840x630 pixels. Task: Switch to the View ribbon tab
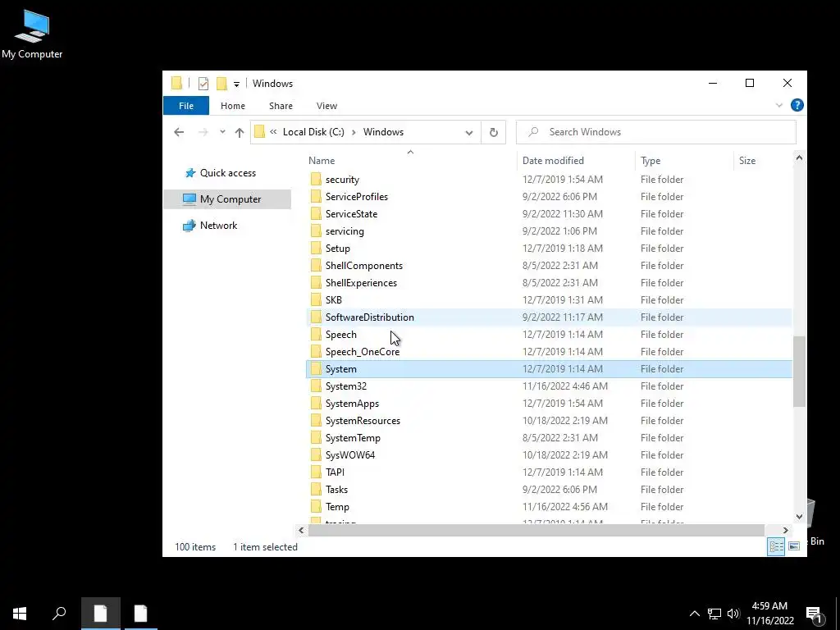point(326,106)
